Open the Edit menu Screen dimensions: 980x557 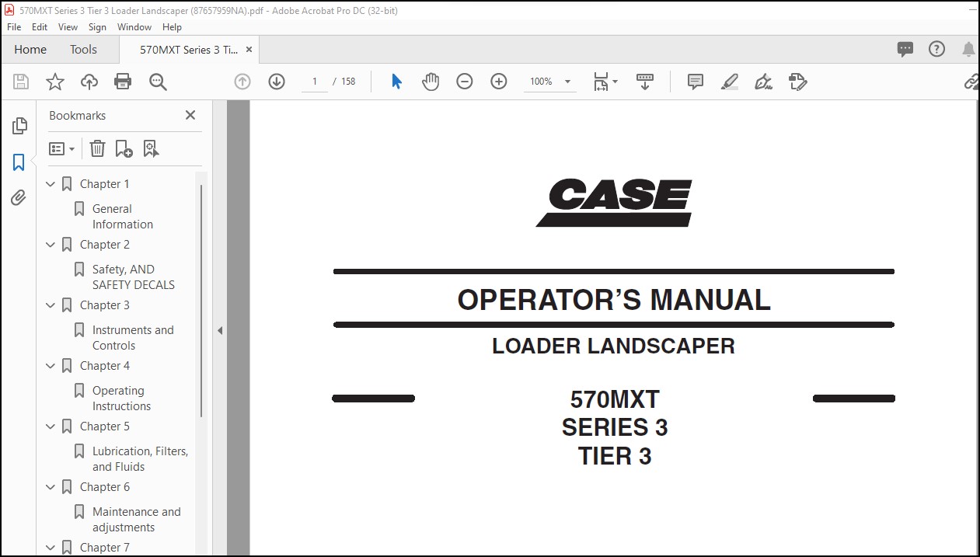[40, 27]
